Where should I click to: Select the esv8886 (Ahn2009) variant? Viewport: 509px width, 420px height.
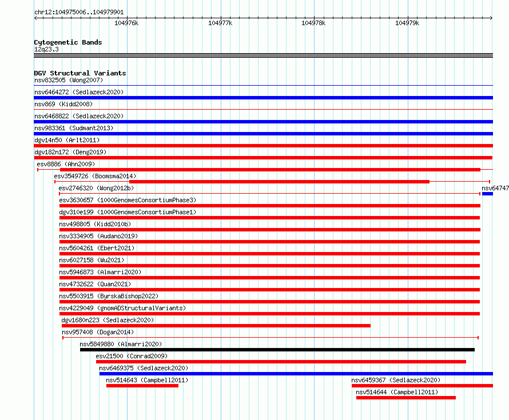click(x=66, y=164)
